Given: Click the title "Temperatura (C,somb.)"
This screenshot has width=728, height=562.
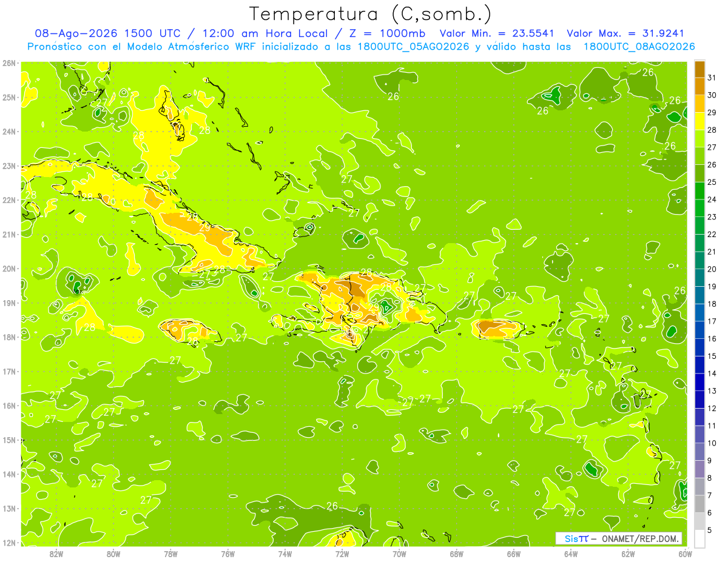Looking at the screenshot, I should point(370,13).
